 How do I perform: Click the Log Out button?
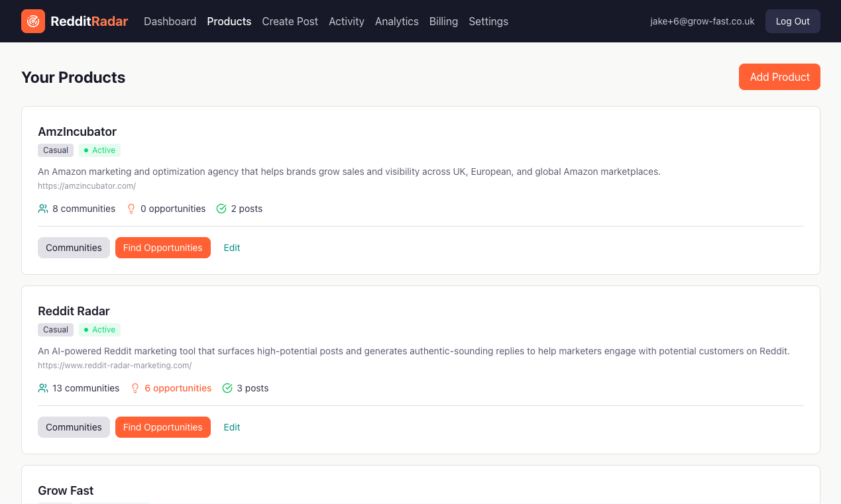coord(793,21)
